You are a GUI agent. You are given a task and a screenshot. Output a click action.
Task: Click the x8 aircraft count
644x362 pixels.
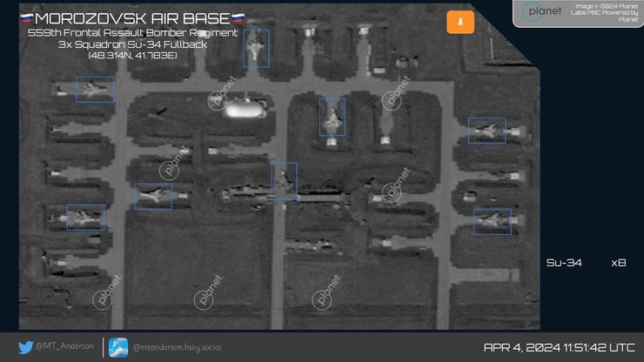pyautogui.click(x=619, y=262)
